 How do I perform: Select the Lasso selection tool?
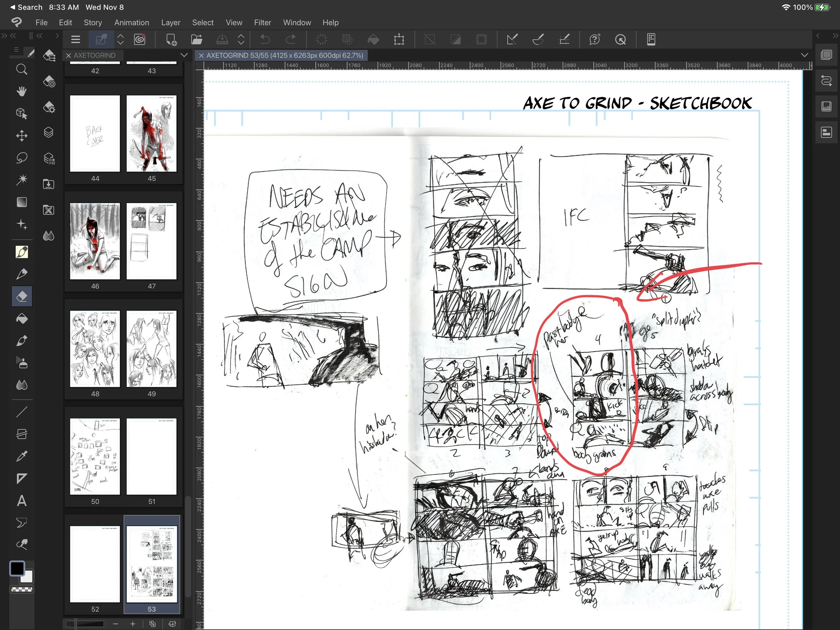coord(22,158)
